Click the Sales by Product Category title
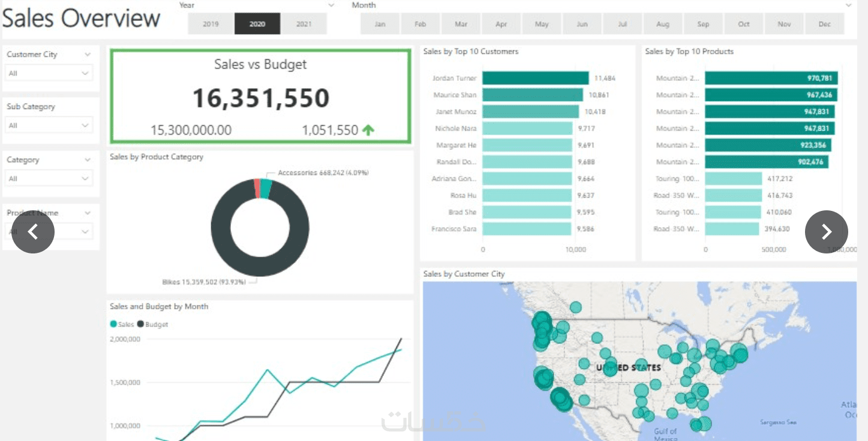Image resolution: width=868 pixels, height=441 pixels. (157, 157)
